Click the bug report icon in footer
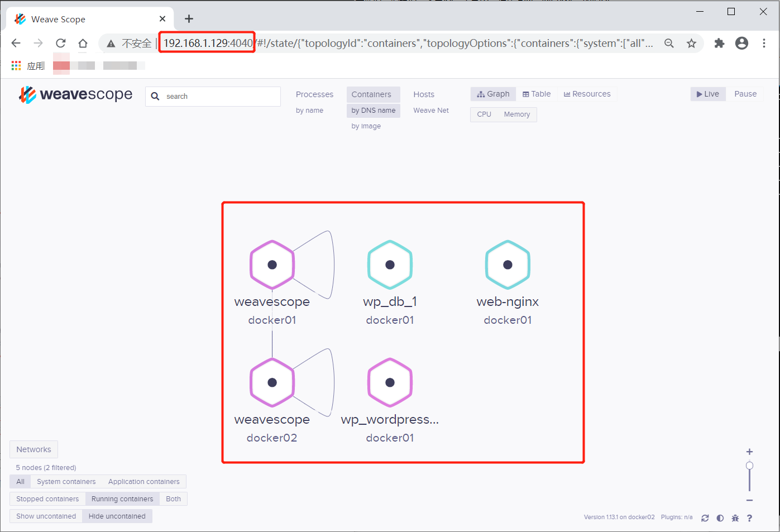Screen dimensions: 780x532 pos(735,518)
